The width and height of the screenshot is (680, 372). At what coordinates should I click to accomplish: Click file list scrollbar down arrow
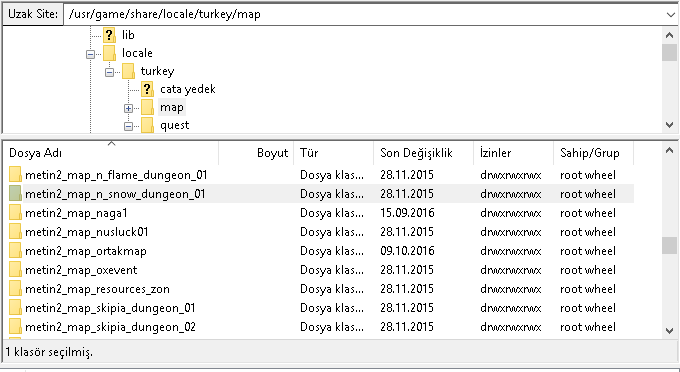pos(670,330)
